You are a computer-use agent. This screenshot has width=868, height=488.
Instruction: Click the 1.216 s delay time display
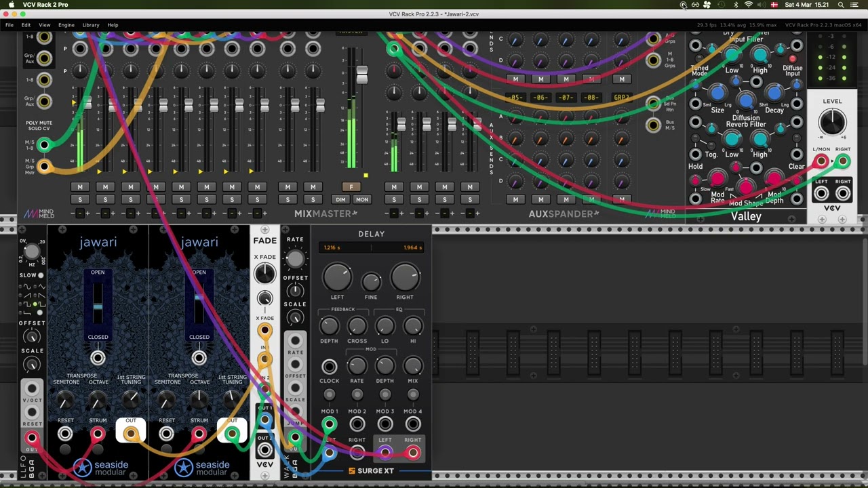pos(332,248)
